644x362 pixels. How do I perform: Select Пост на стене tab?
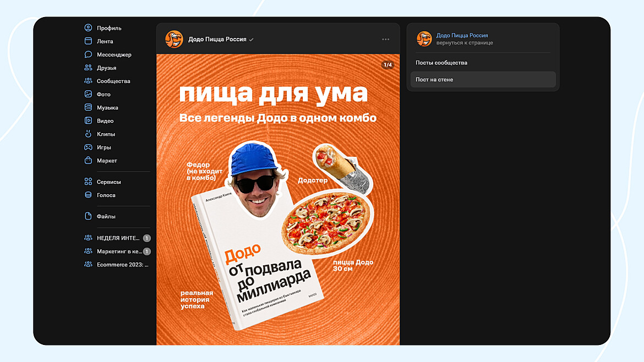(x=434, y=80)
